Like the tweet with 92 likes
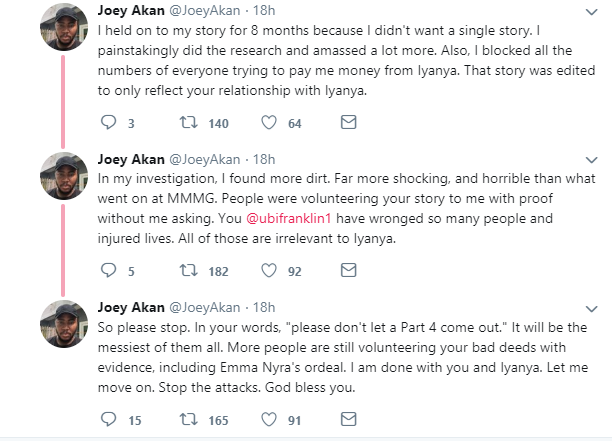Image resolution: width=612 pixels, height=441 pixels. point(269,270)
